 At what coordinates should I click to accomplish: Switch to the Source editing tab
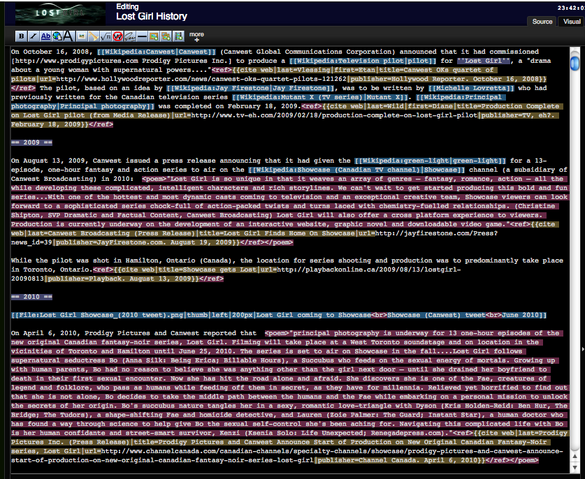point(542,21)
